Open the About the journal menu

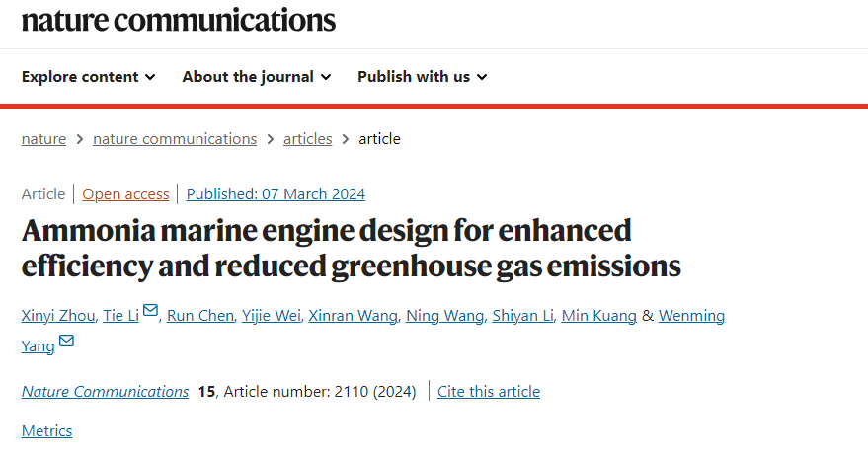pyautogui.click(x=257, y=77)
